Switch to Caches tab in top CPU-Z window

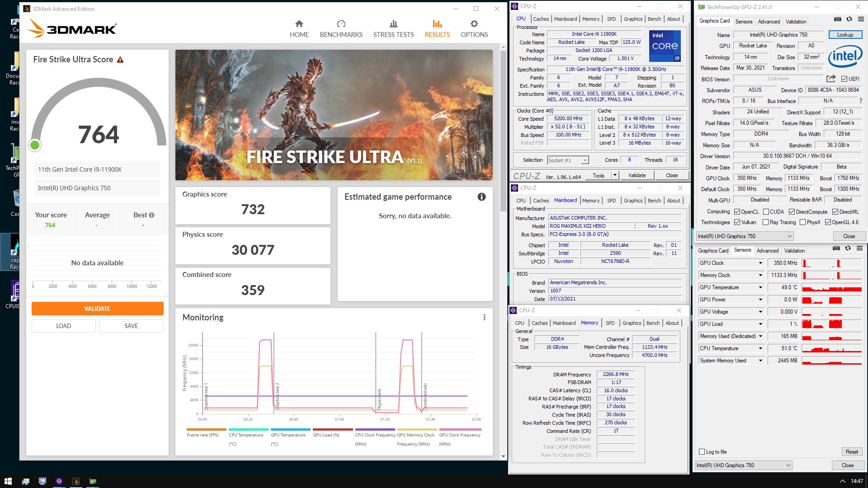pyautogui.click(x=541, y=19)
